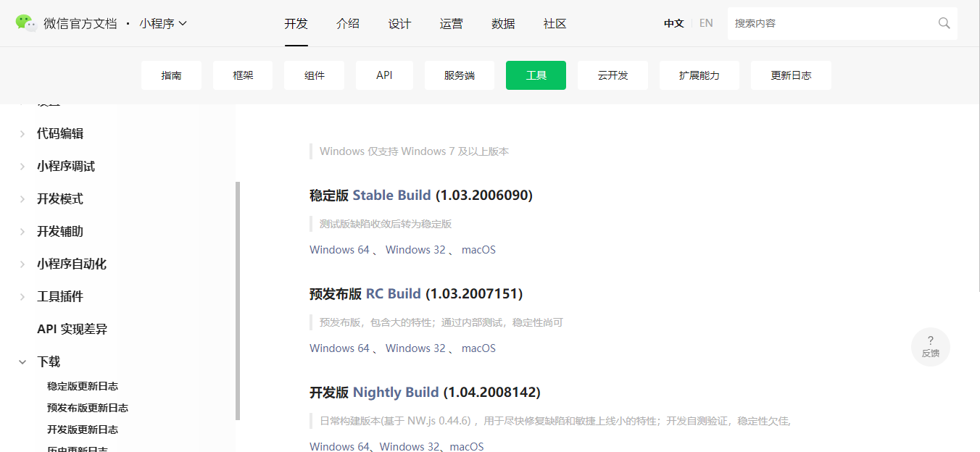The image size is (980, 452).
Task: Expand the 小程序自动化 sidebar section
Action: (x=22, y=264)
